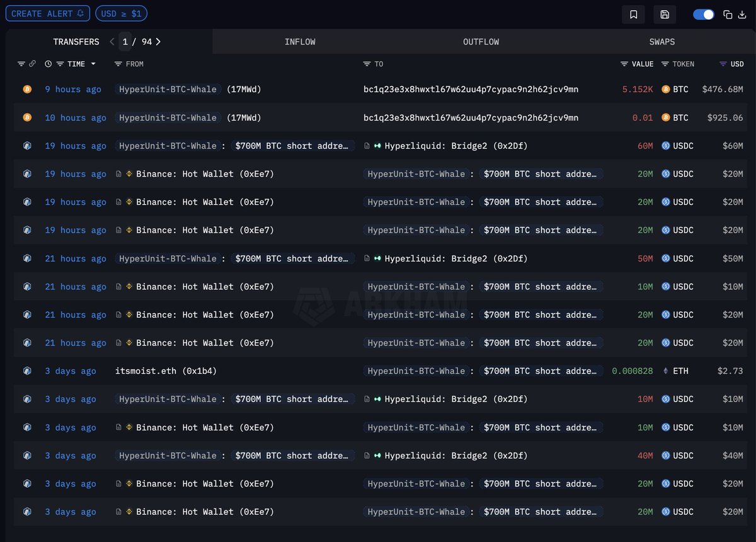Click the purple filter icon beside USD
Screen dimensions: 756x542
point(723,64)
